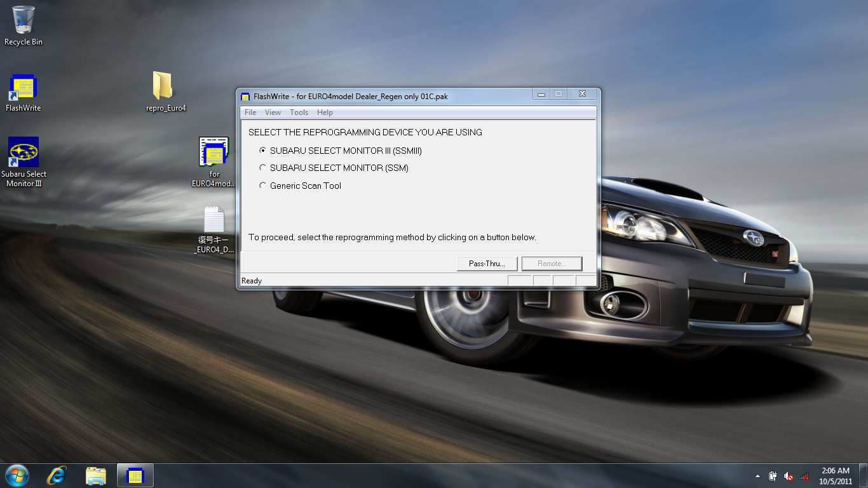Choose SUBARU SELECT MONITOR III (SSMIII) radio option
Screen dimensions: 868x488
pyautogui.click(x=341, y=151)
